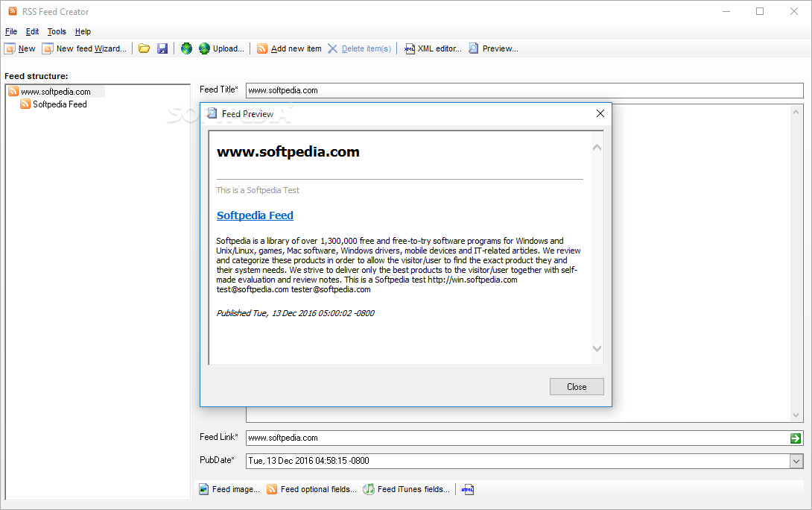Click preview scrollbar down arrow
The width and height of the screenshot is (812, 510).
pyautogui.click(x=597, y=348)
